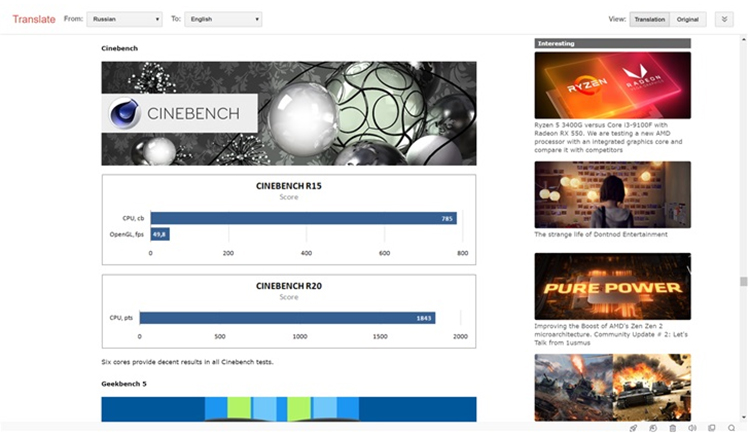The image size is (750, 434).
Task: Click the Geekbench 5 section heading
Action: click(x=124, y=384)
